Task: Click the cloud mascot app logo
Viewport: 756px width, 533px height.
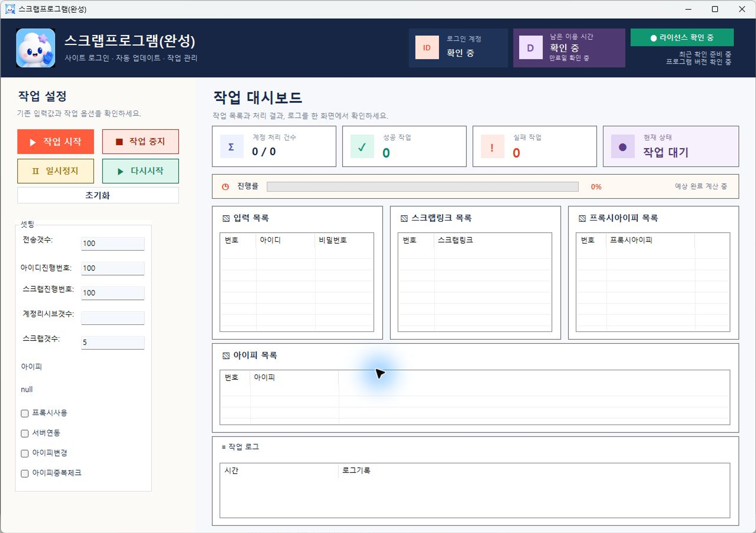Action: [35, 48]
